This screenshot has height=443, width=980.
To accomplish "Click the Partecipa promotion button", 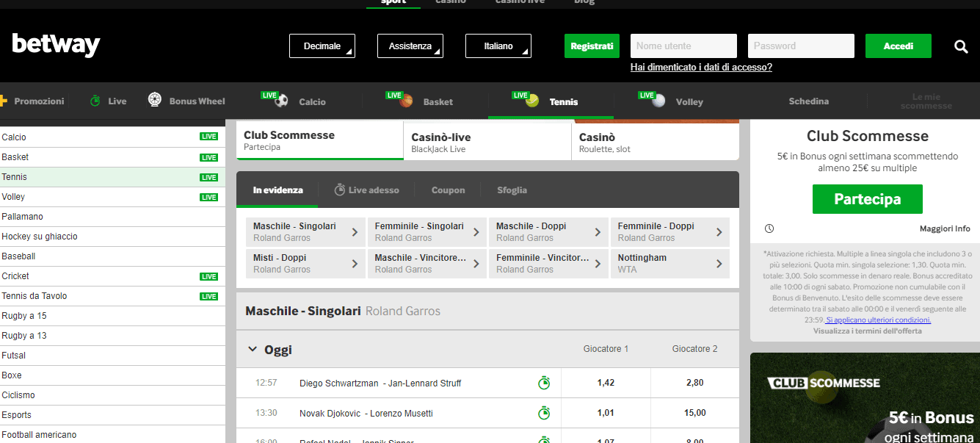I will (x=868, y=199).
